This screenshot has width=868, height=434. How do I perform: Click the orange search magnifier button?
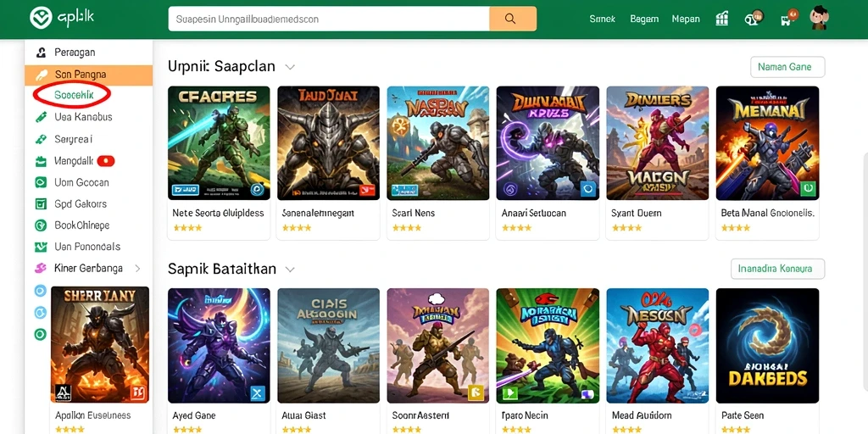(x=513, y=19)
